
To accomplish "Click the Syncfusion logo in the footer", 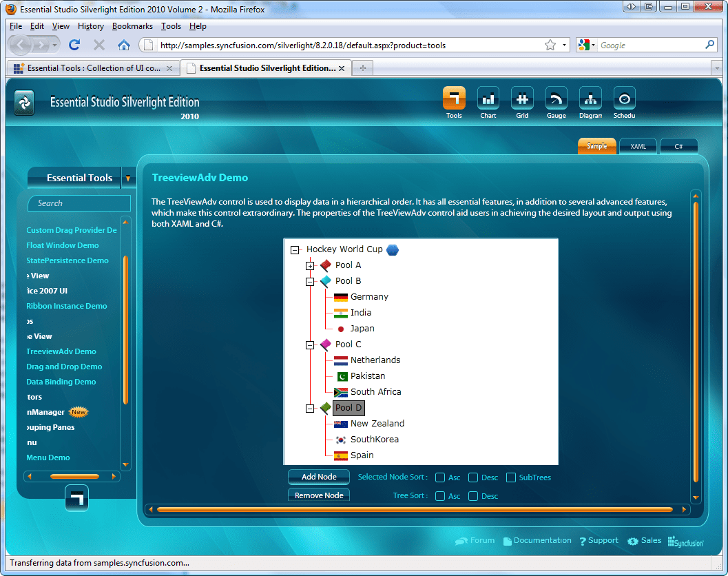I will (686, 542).
